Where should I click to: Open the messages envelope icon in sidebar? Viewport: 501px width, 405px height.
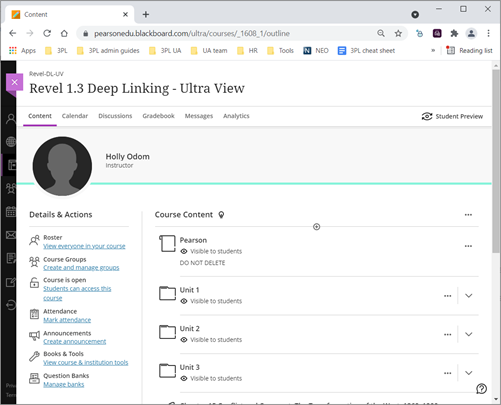coord(11,235)
